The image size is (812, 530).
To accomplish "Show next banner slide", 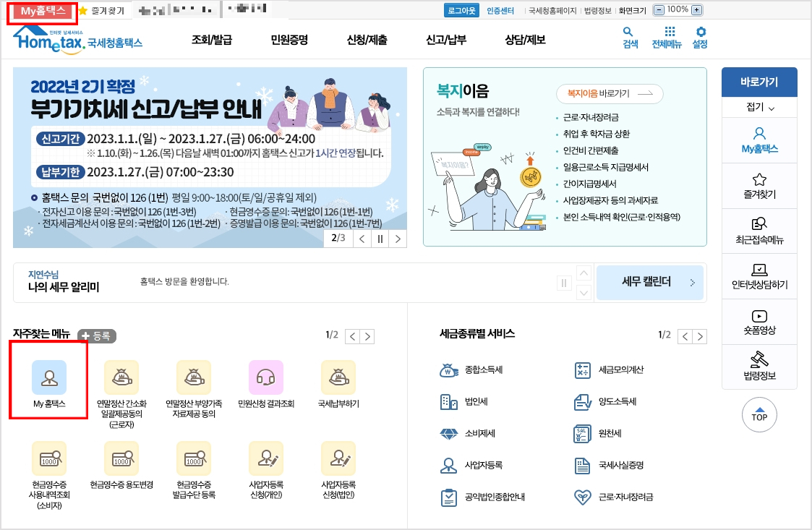I will (x=398, y=239).
